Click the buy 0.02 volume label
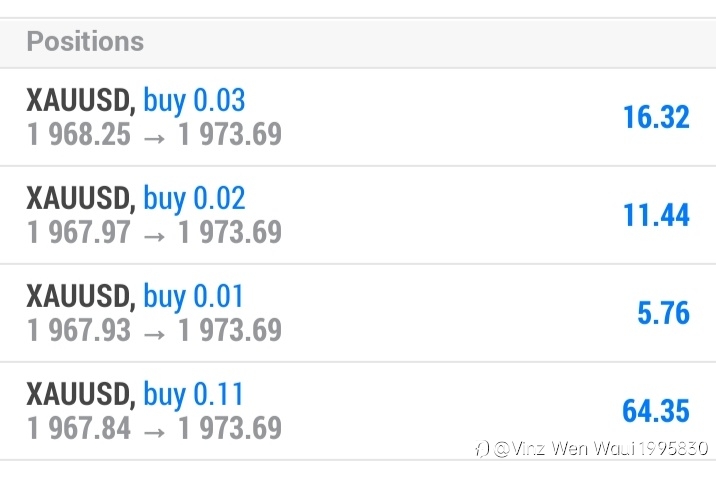 194,198
